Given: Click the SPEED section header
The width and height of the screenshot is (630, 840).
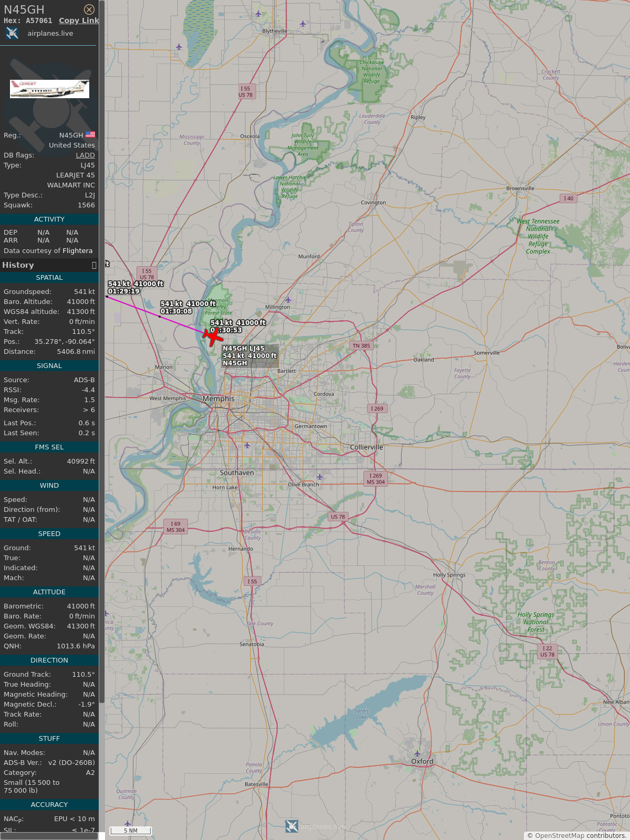Looking at the screenshot, I should (49, 534).
